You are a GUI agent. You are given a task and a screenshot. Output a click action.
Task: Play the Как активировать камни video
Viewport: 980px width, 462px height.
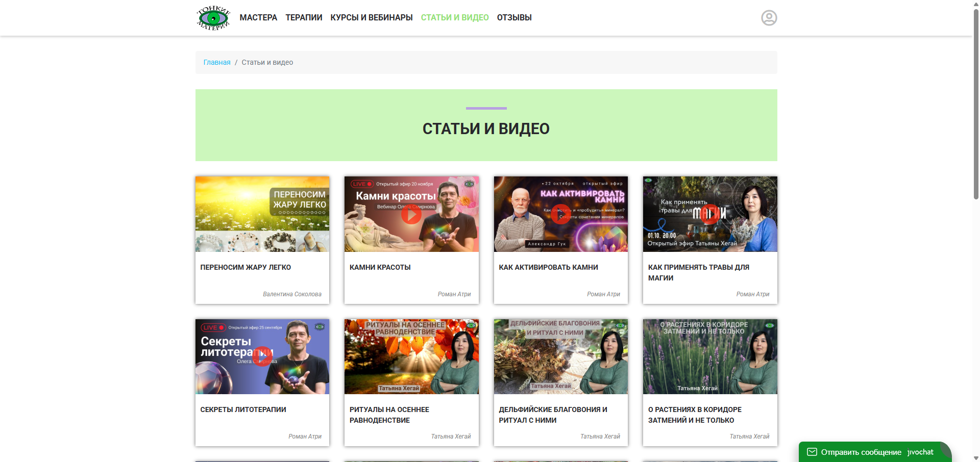[x=560, y=214]
